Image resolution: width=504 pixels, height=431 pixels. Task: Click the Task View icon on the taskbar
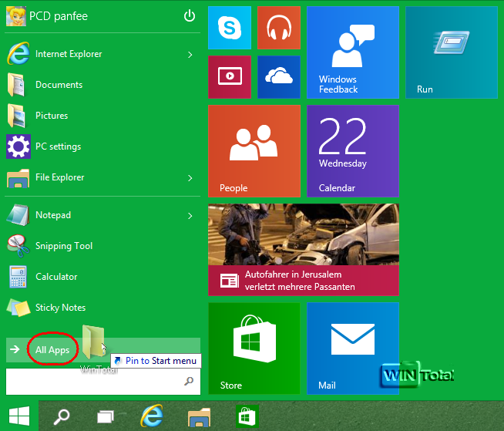click(106, 417)
